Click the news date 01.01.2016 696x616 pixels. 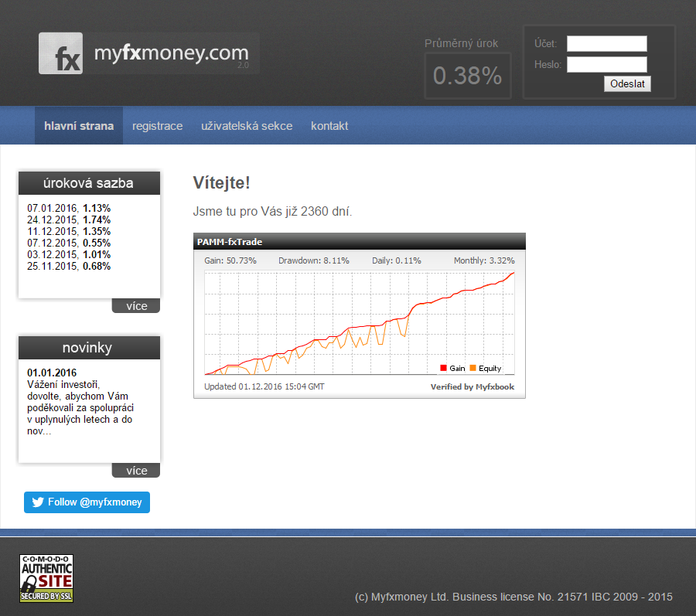pos(52,373)
